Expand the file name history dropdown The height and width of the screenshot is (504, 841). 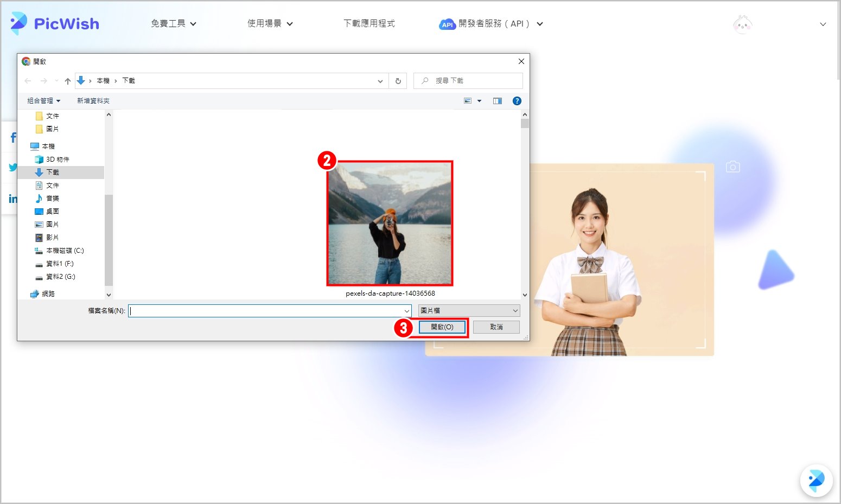(407, 311)
